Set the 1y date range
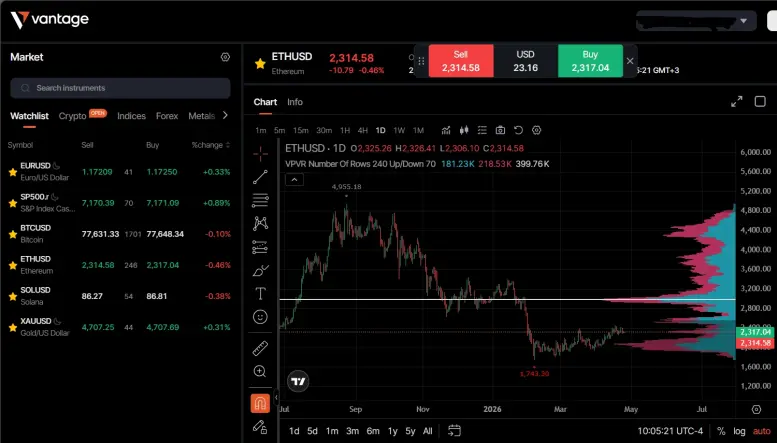This screenshot has height=443, width=777. click(392, 431)
